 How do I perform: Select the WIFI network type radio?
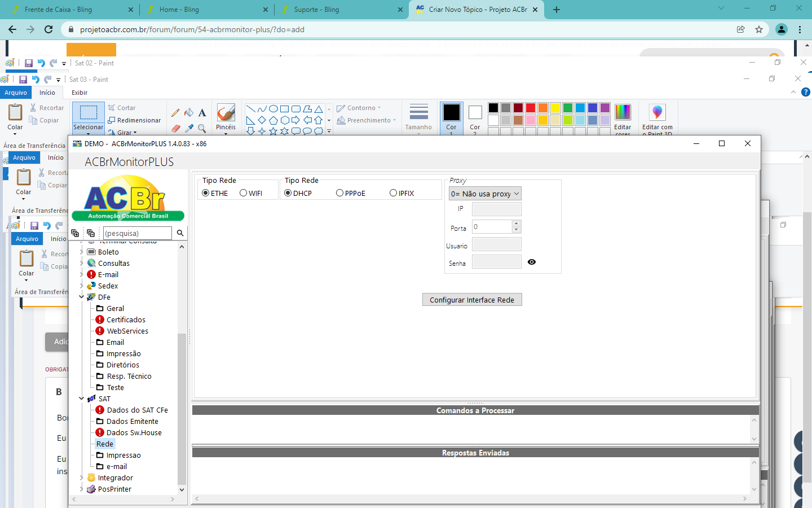(244, 193)
